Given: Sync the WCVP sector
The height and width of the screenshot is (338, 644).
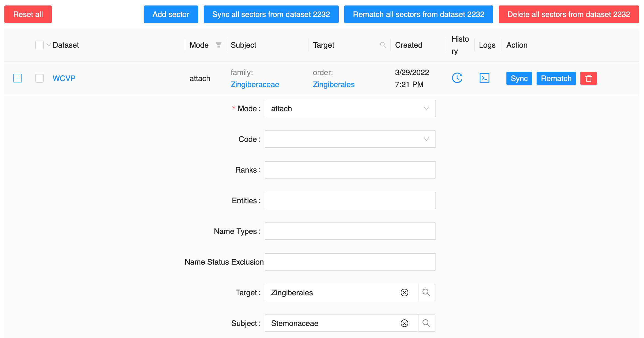Looking at the screenshot, I should point(519,78).
